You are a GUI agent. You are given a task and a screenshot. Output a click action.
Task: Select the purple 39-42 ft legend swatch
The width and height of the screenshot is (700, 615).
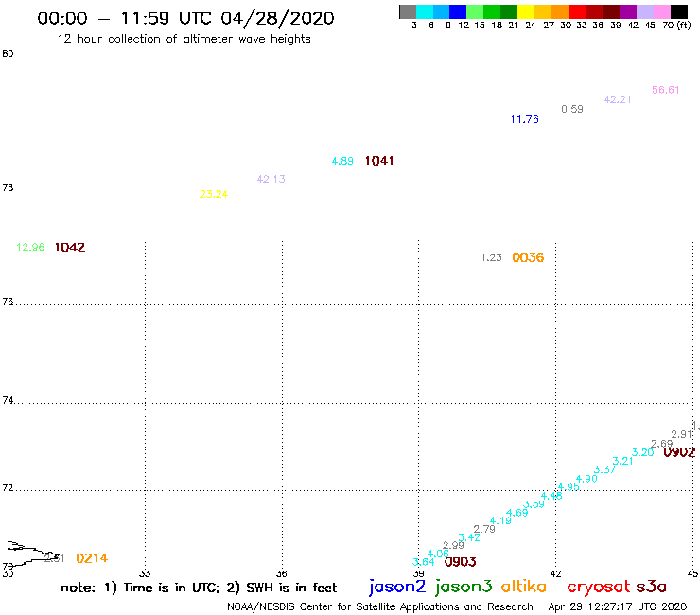click(628, 11)
